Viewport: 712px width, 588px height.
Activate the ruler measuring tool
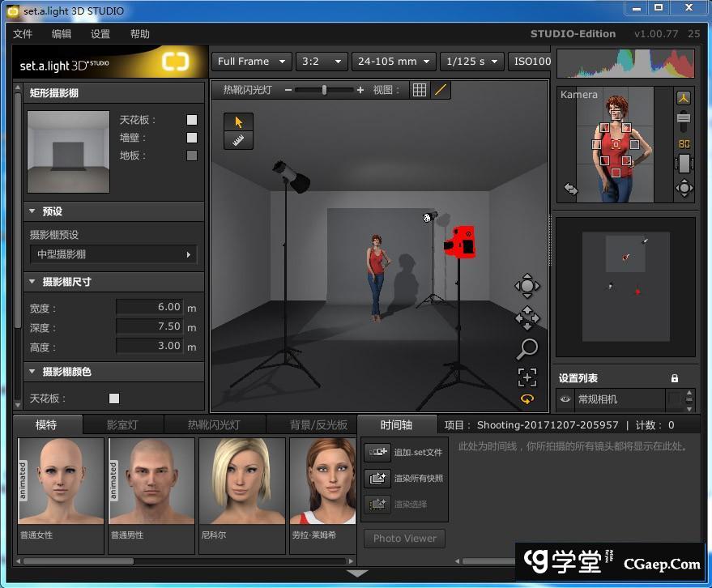pyautogui.click(x=238, y=140)
